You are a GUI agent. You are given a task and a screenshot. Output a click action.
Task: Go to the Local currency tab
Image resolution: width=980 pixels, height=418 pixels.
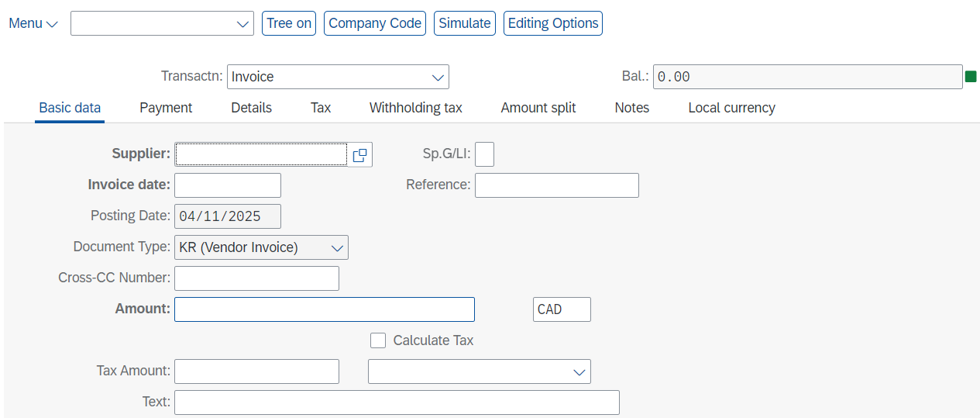point(731,108)
